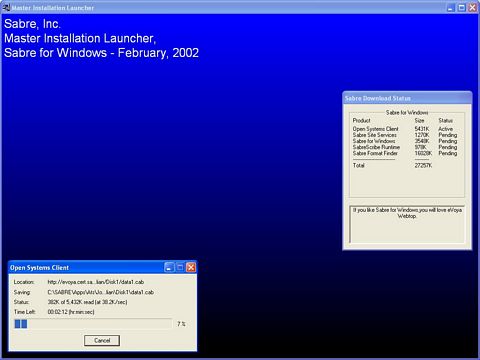Close the Open Systems Client dialog
The image size is (480, 360).
pyautogui.click(x=191, y=267)
